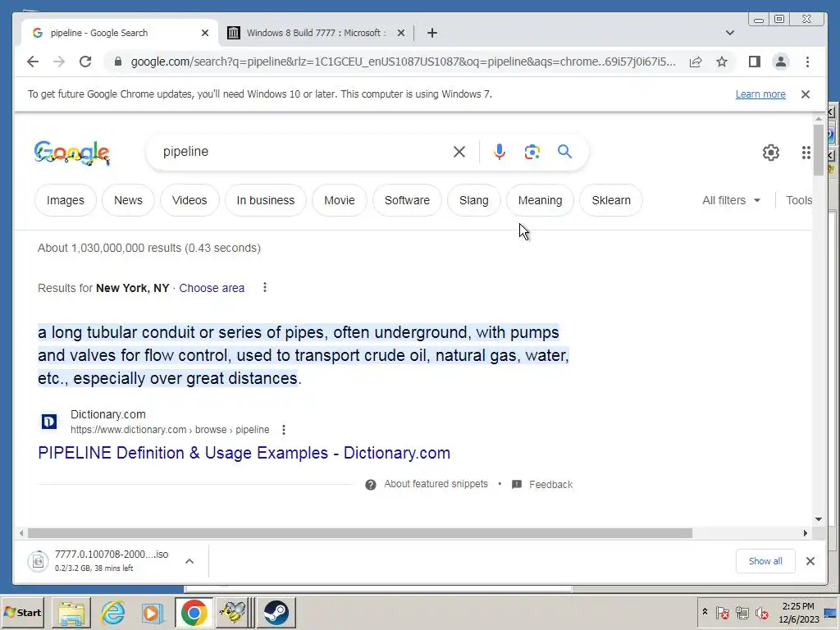The height and width of the screenshot is (630, 840).
Task: Open Windows Explorer from taskbar
Action: click(71, 613)
